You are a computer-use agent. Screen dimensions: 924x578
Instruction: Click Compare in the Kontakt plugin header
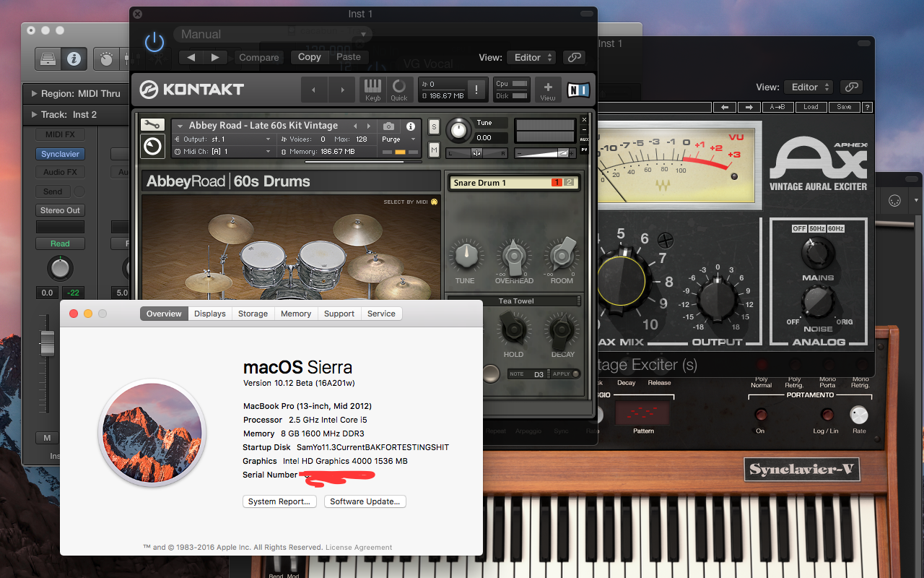[x=259, y=57]
